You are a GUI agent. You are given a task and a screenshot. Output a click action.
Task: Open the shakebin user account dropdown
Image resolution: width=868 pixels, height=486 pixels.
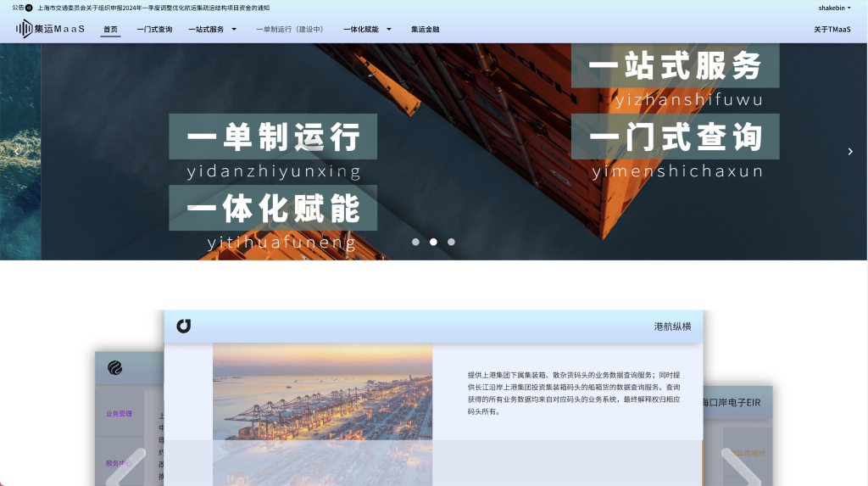pos(834,8)
